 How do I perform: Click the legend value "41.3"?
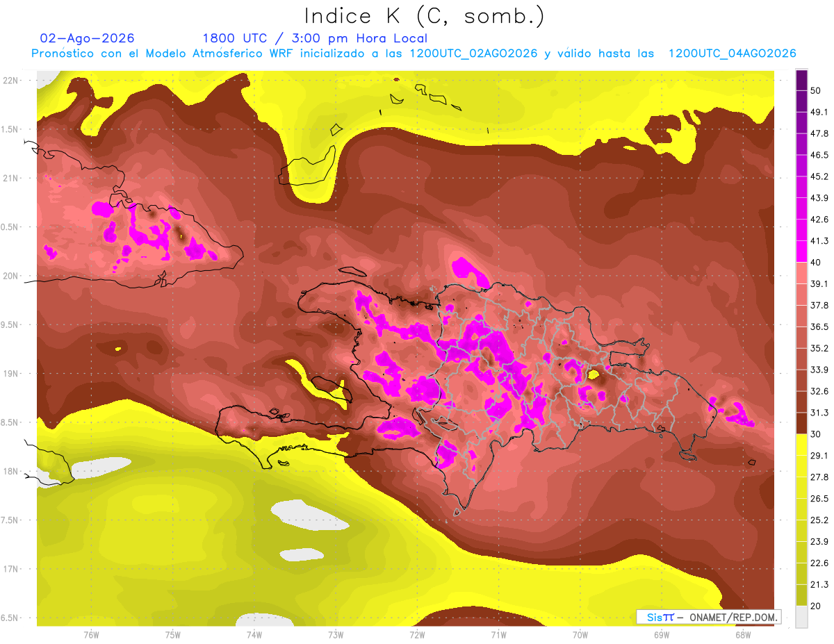tap(820, 241)
